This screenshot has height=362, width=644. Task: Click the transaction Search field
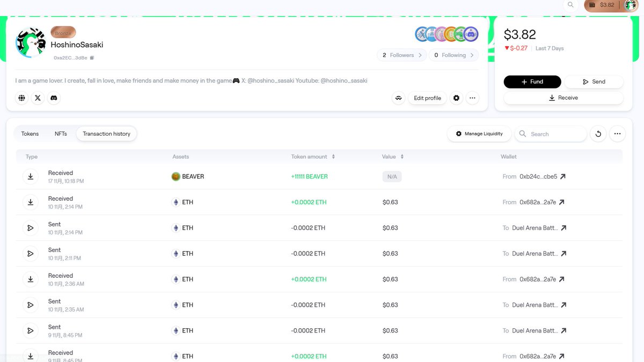click(555, 134)
